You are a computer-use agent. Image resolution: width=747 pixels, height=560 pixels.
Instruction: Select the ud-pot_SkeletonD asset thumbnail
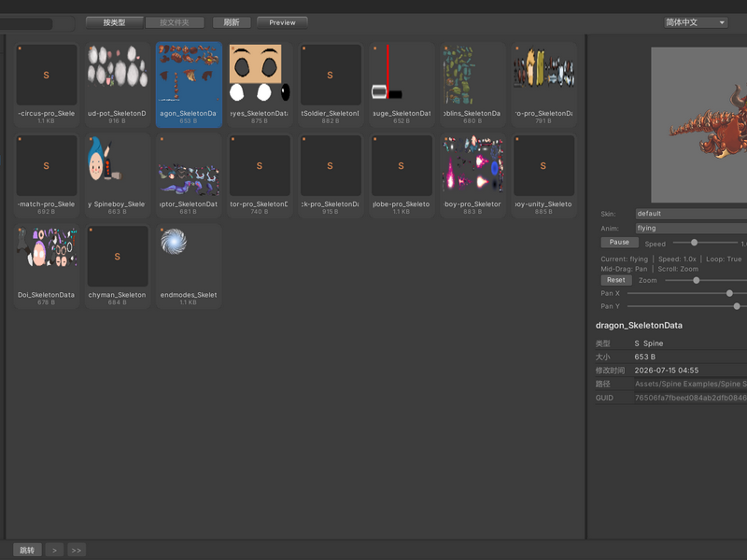[x=118, y=84]
